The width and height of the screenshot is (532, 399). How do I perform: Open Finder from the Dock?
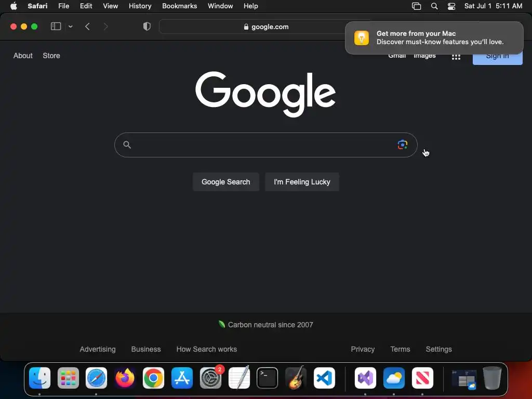pos(39,378)
